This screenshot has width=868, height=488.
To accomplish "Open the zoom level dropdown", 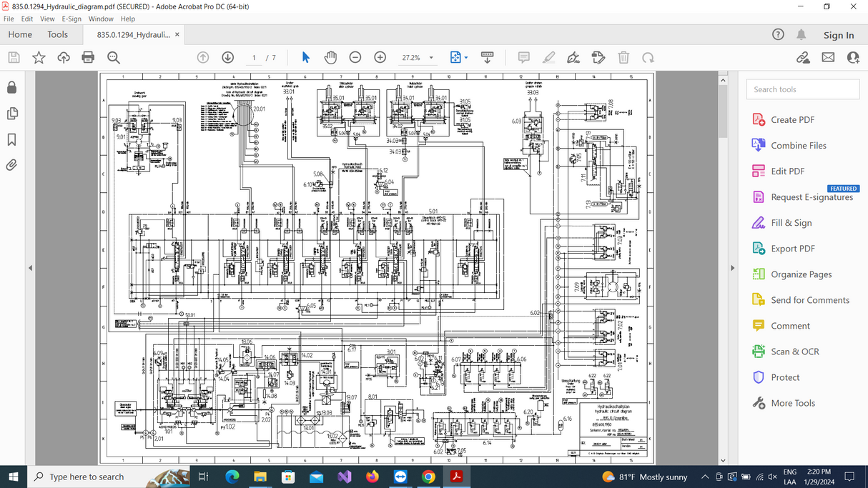I will click(431, 58).
